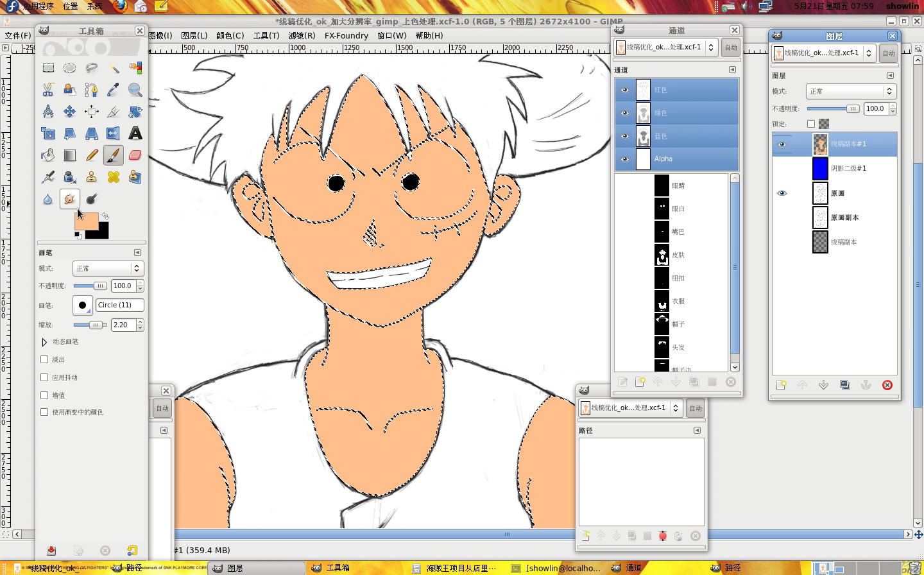Select the Foreground Select tool
The image size is (924, 575).
pos(70,90)
